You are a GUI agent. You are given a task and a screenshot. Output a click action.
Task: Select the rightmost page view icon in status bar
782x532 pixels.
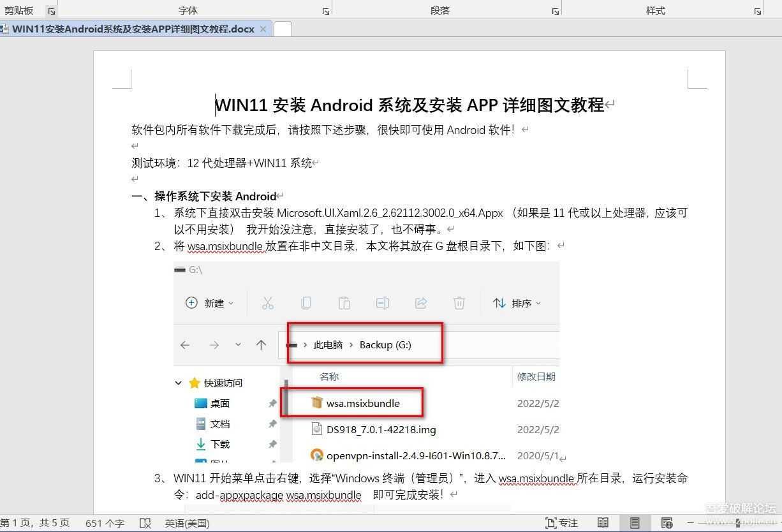point(667,522)
